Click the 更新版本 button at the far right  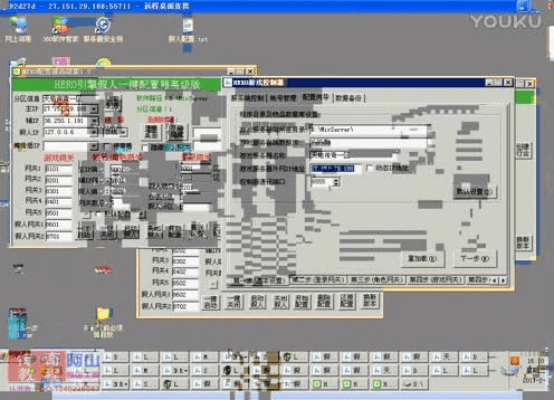[523, 243]
